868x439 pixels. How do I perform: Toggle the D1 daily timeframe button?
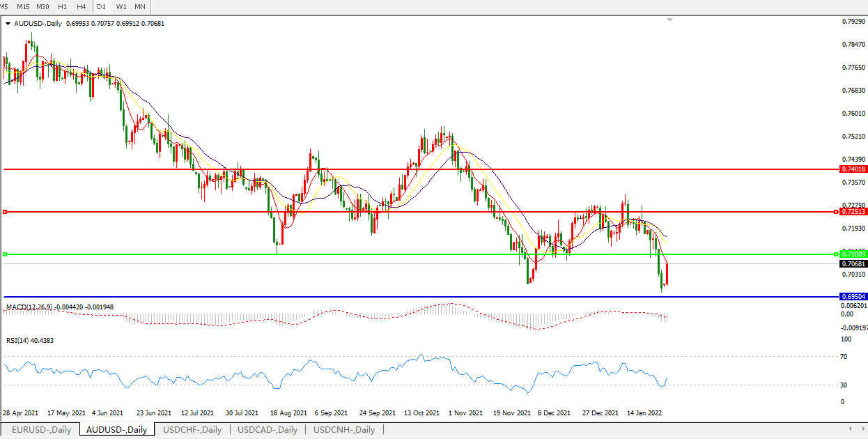[x=102, y=6]
